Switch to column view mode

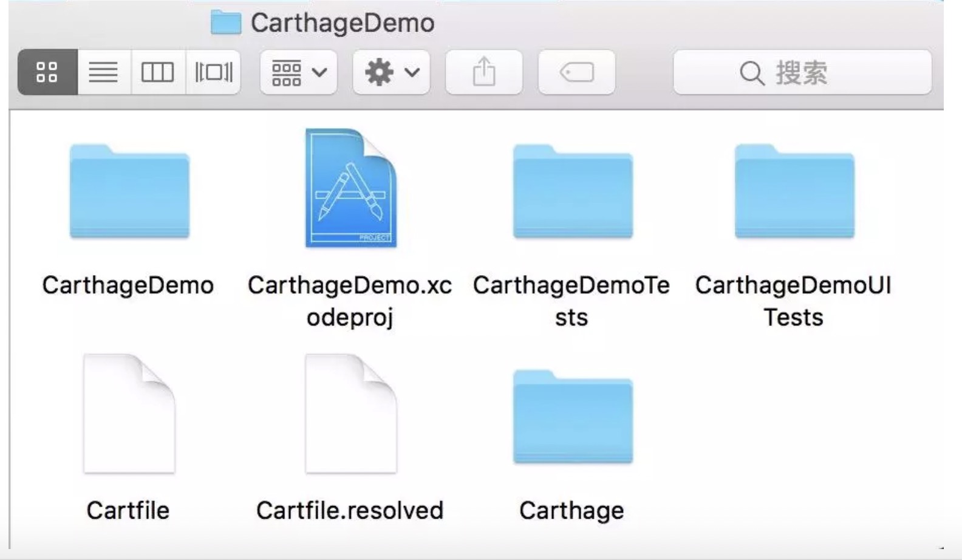(x=158, y=72)
